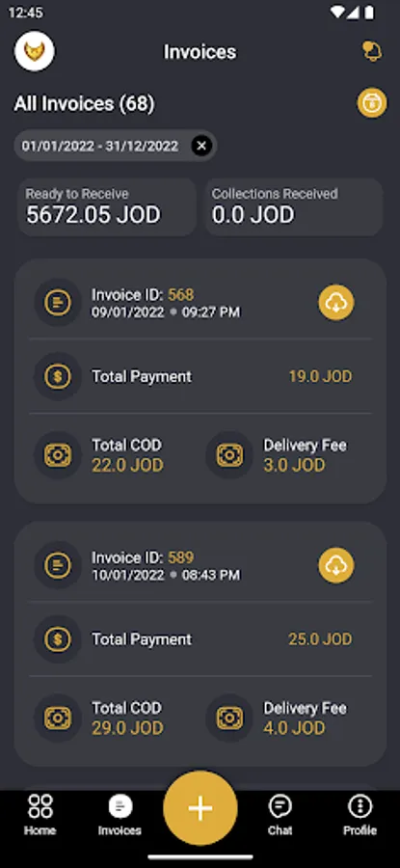Open the Ready to Receive 5672.05 JOD card
This screenshot has height=868, width=400.
click(x=107, y=207)
